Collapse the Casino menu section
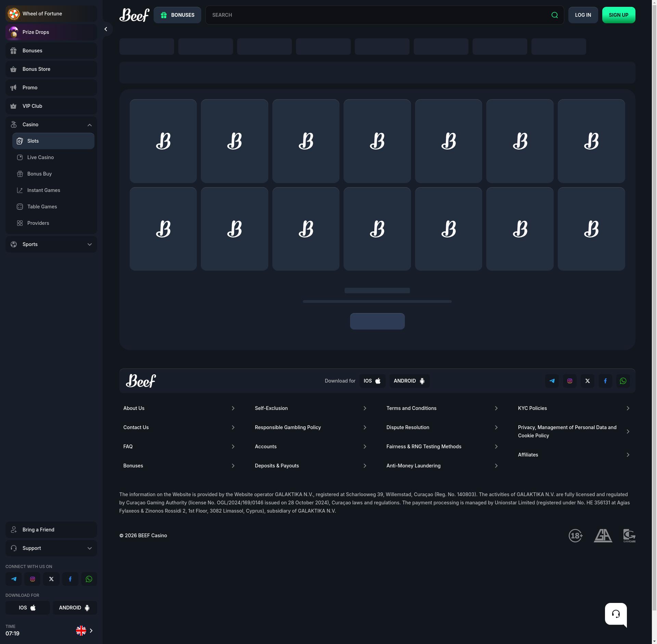Image resolution: width=657 pixels, height=644 pixels. click(89, 125)
